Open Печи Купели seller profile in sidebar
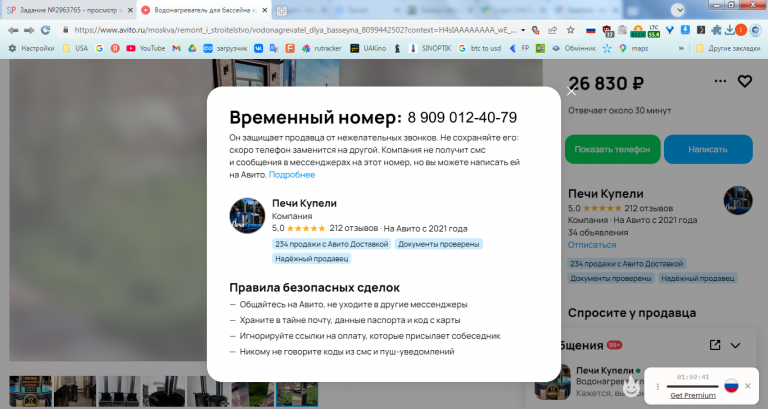 point(605,194)
